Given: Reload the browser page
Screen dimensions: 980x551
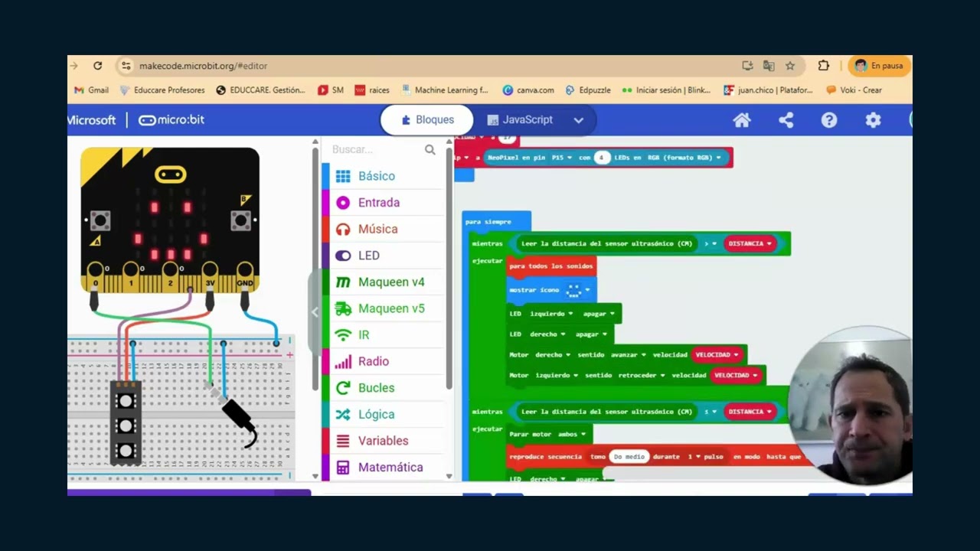Looking at the screenshot, I should [x=97, y=66].
